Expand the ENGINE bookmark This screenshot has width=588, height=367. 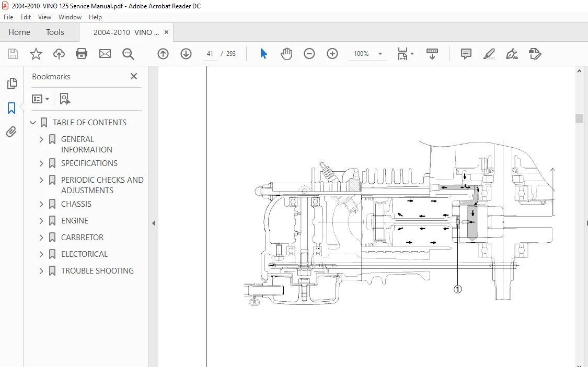[41, 221]
